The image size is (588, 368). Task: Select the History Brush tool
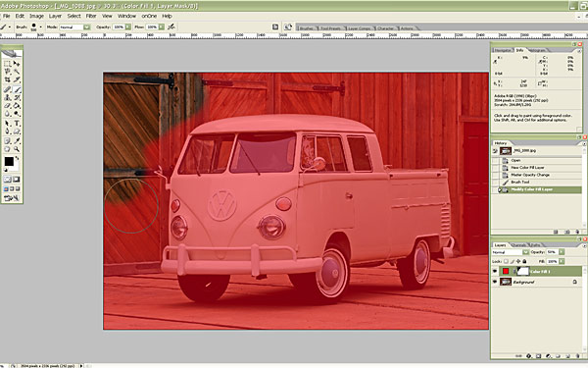pyautogui.click(x=17, y=97)
